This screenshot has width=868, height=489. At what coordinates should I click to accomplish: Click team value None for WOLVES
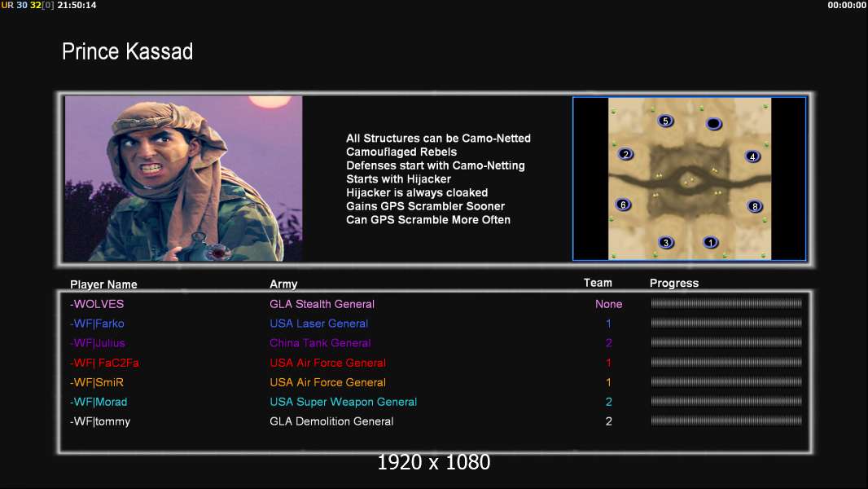[608, 304]
